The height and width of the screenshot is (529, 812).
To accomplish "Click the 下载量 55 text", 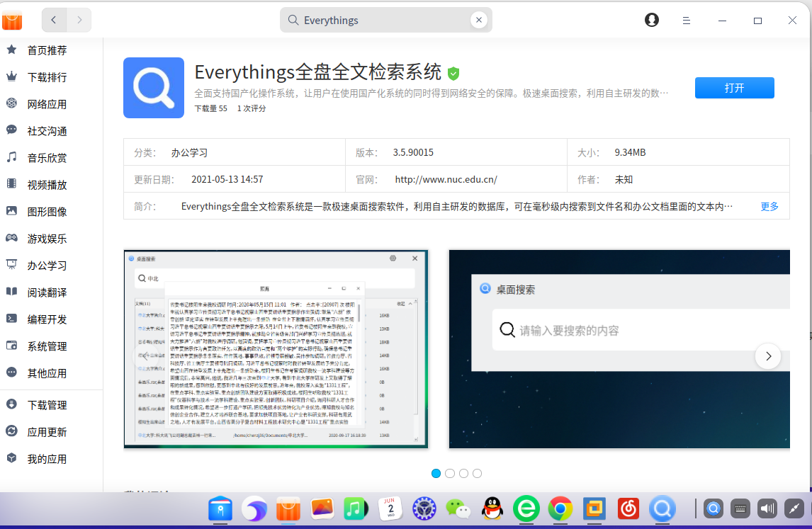I will [x=210, y=108].
